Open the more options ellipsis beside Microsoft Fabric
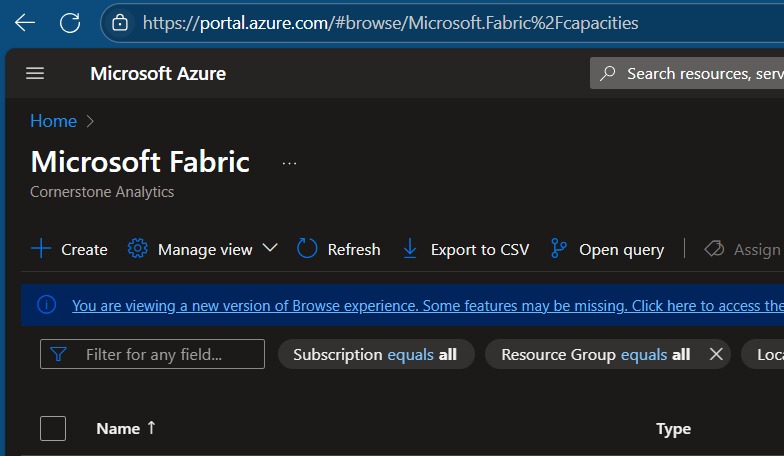 click(x=290, y=163)
